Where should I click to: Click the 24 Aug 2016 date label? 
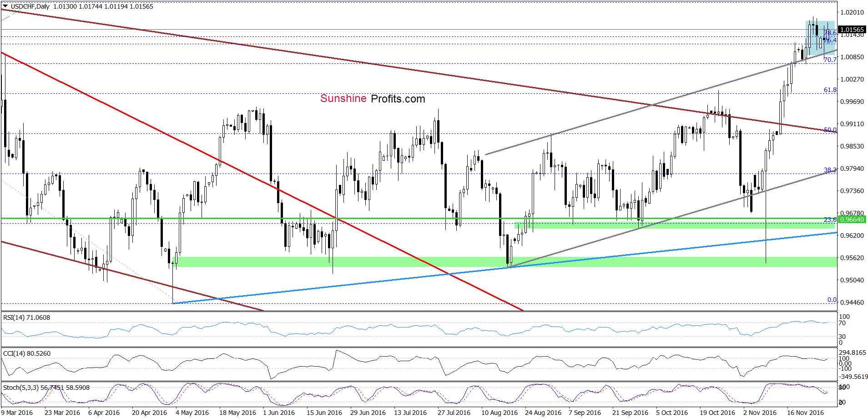pos(543,413)
